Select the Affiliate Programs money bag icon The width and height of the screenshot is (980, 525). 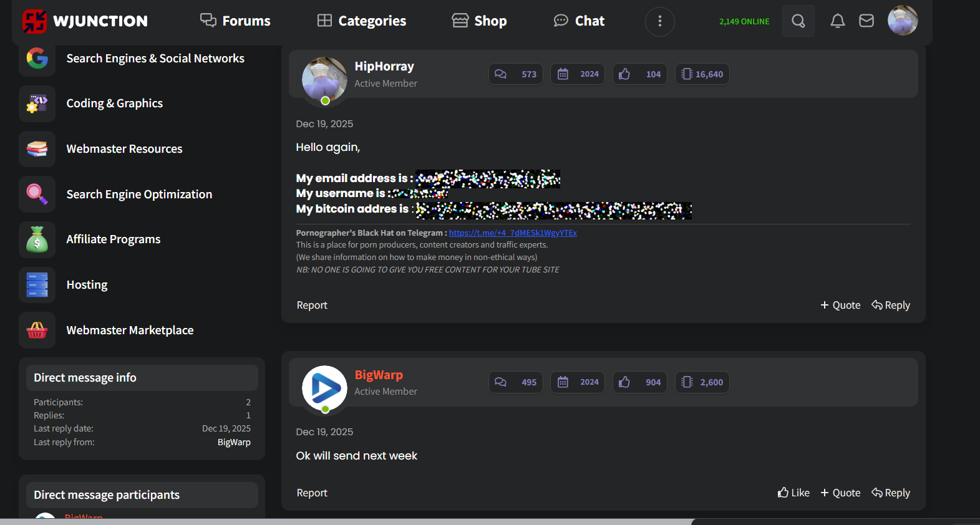click(37, 239)
